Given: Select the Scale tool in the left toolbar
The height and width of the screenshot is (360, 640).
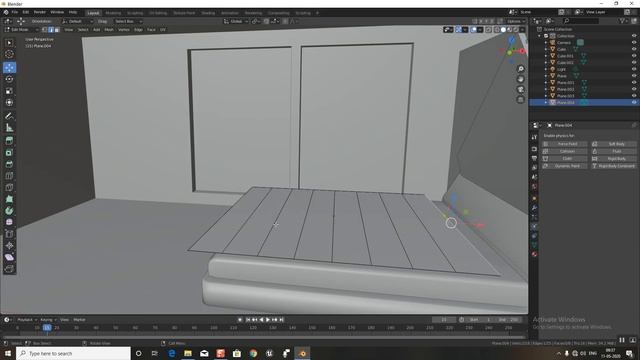Looking at the screenshot, I should tap(9, 91).
